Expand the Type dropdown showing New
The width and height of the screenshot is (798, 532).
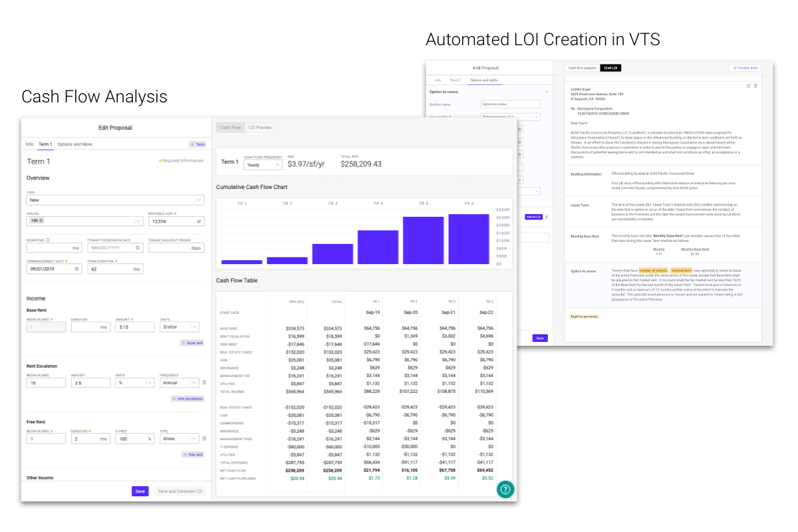click(199, 199)
